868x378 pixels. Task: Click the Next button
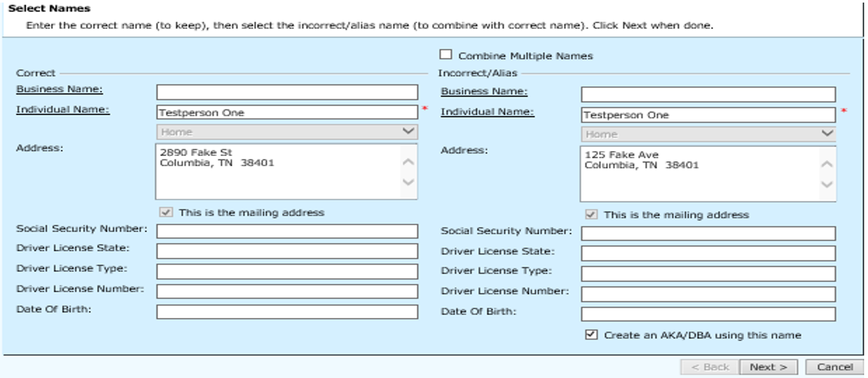(x=768, y=367)
